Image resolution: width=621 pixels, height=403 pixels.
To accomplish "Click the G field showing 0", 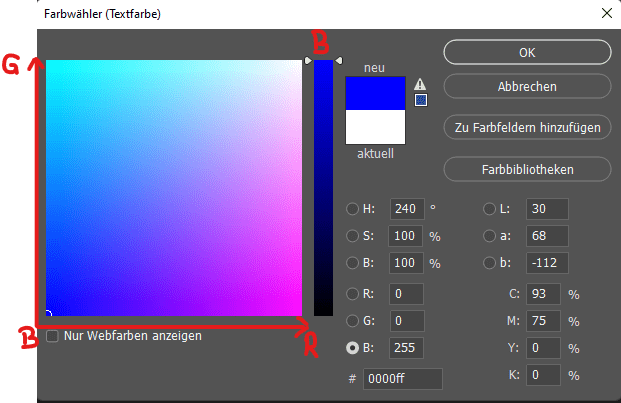I will point(407,321).
